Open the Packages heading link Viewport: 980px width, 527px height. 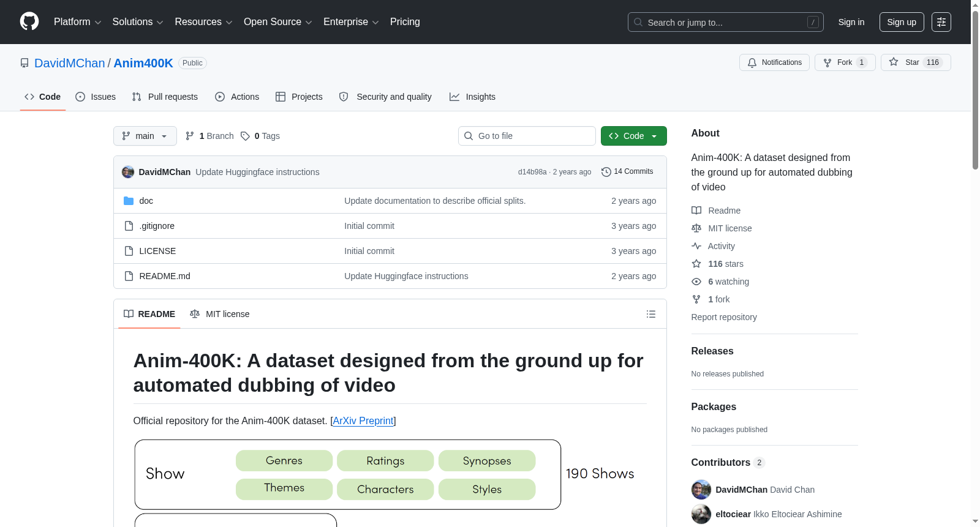[x=714, y=407]
